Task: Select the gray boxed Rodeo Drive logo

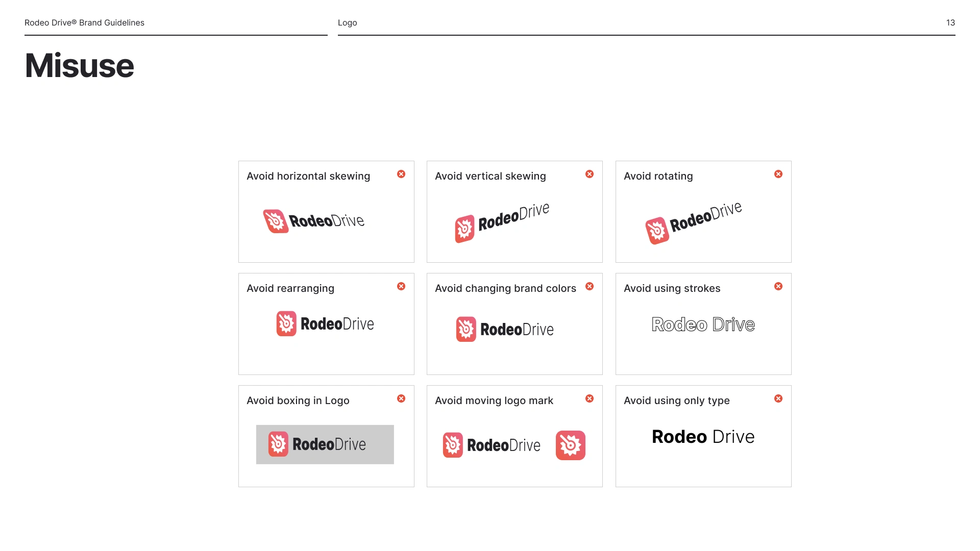Action: pyautogui.click(x=325, y=444)
